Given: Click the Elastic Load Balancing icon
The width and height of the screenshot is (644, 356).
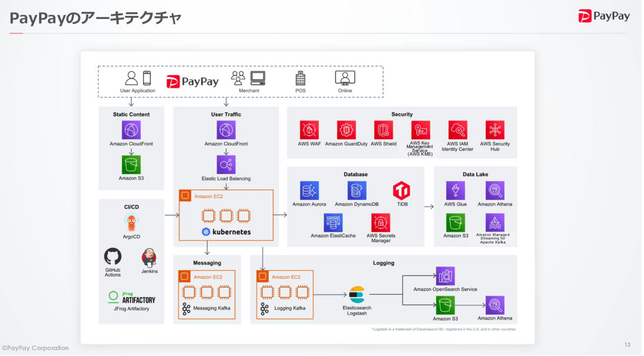Looking at the screenshot, I should (226, 164).
